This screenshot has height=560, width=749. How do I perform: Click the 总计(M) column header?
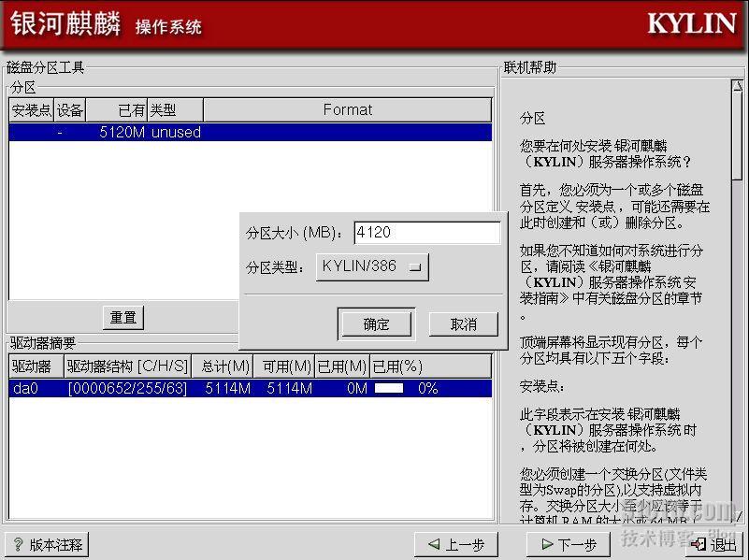(x=223, y=366)
